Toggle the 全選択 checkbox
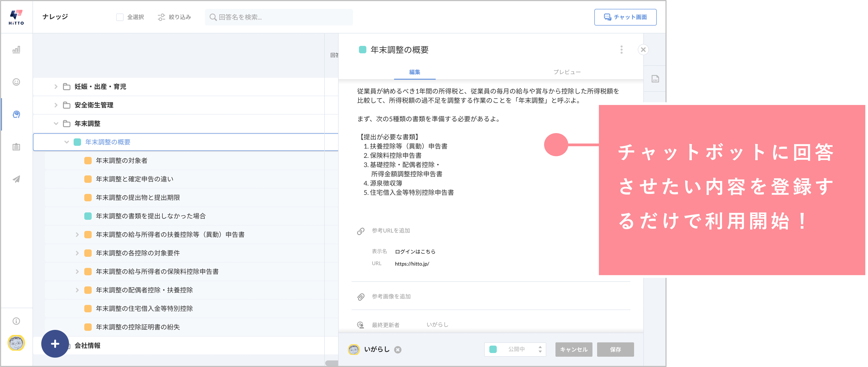This screenshot has width=868, height=367. tap(120, 17)
